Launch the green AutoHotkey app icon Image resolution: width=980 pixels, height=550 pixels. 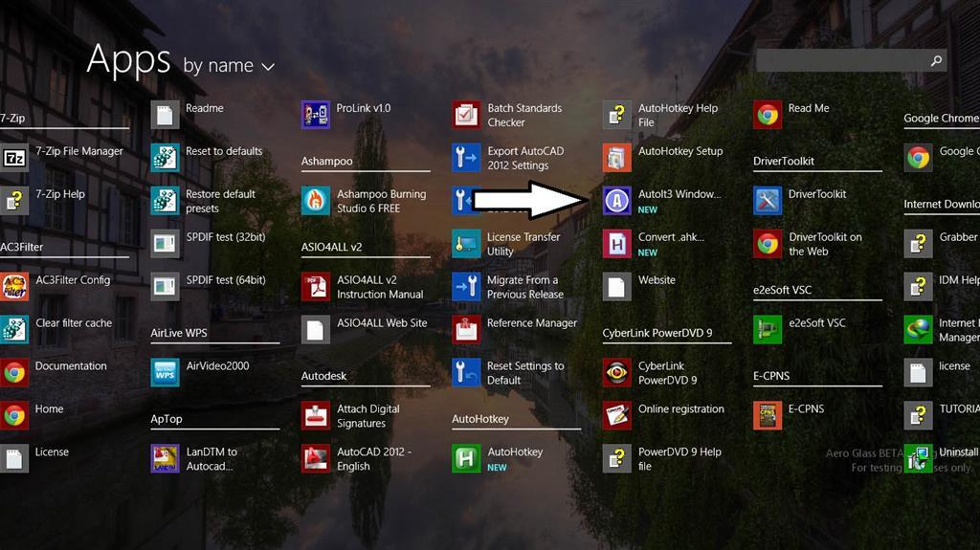coord(466,459)
